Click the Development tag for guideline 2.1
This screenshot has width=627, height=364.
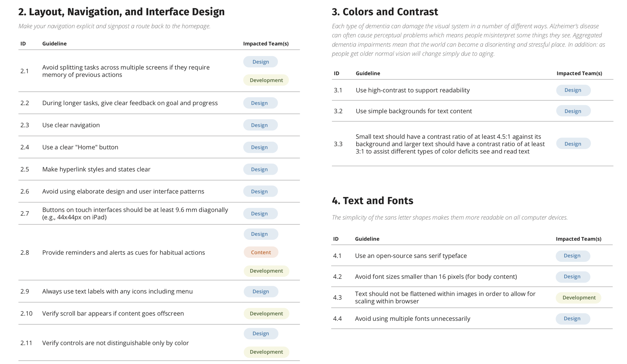tap(266, 80)
